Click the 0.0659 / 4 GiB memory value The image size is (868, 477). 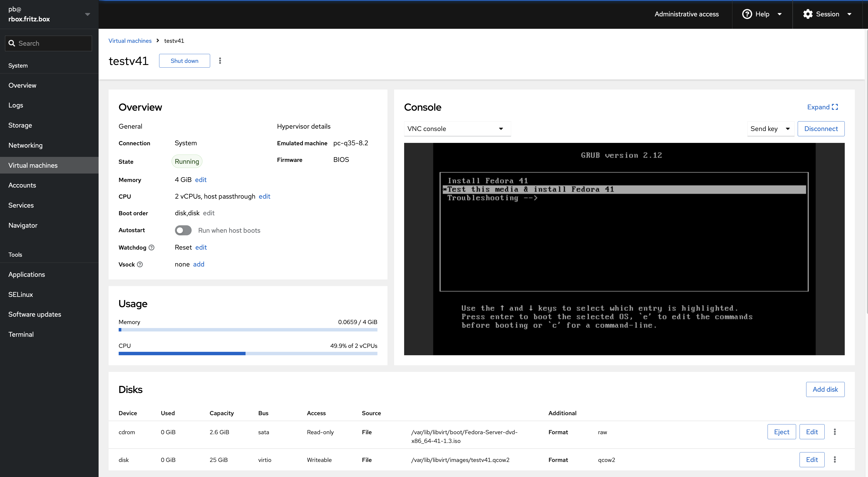(x=358, y=322)
